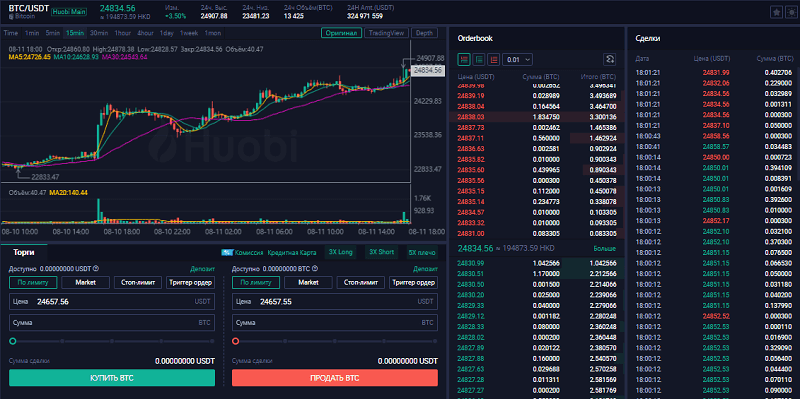This screenshot has height=399, width=800.
Task: Switch chart to TradingView mode
Action: pos(386,33)
